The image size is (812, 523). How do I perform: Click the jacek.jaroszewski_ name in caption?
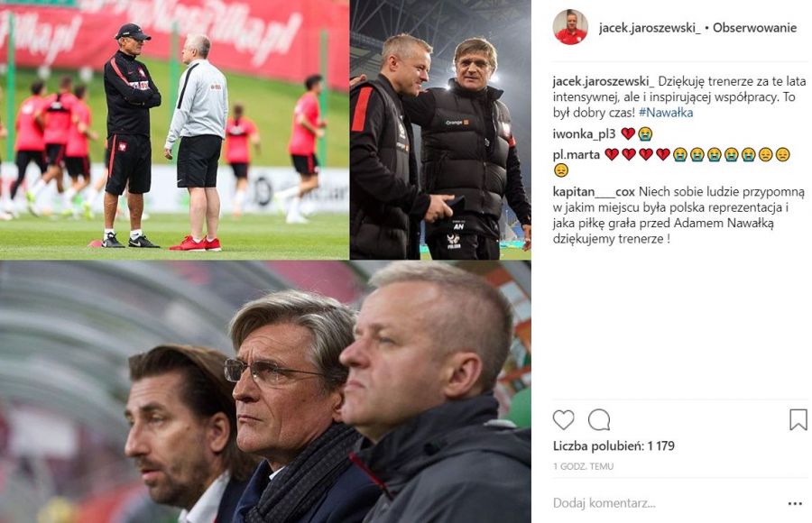coord(604,81)
